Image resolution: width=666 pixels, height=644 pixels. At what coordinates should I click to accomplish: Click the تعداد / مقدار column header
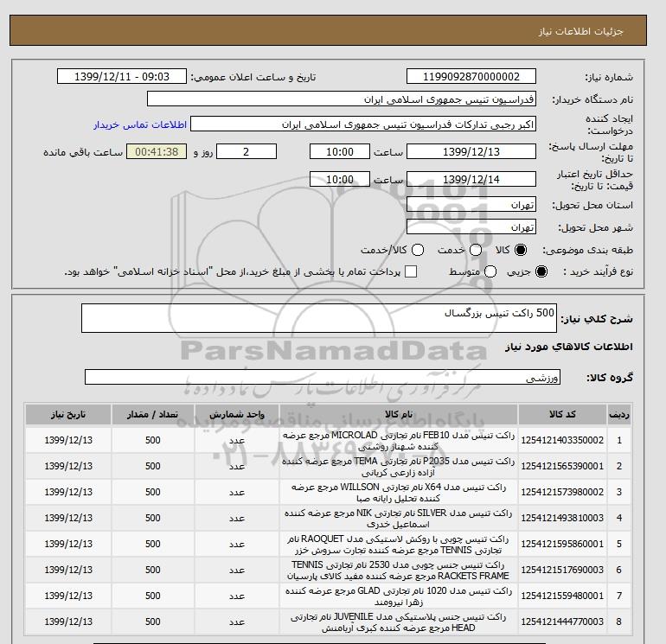coord(153,414)
